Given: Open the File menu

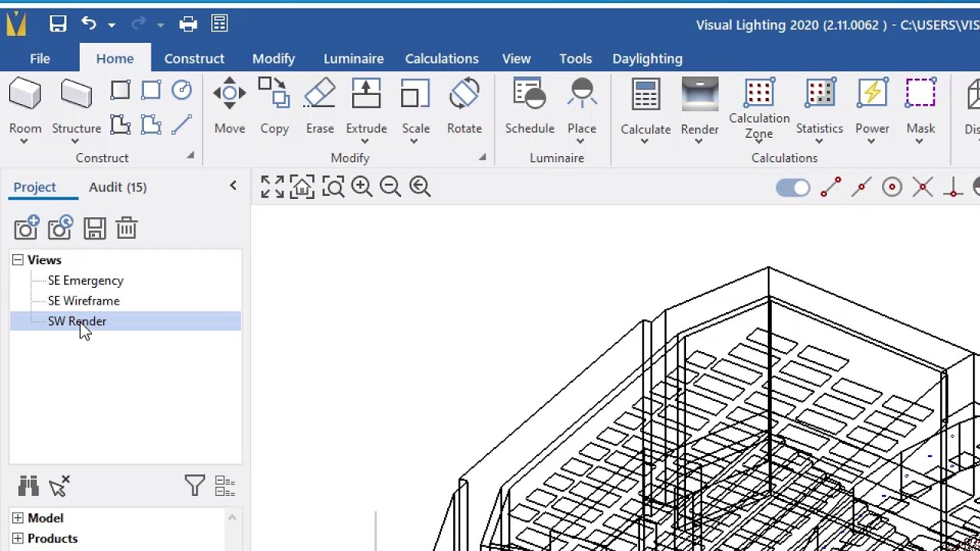Looking at the screenshot, I should coord(40,58).
